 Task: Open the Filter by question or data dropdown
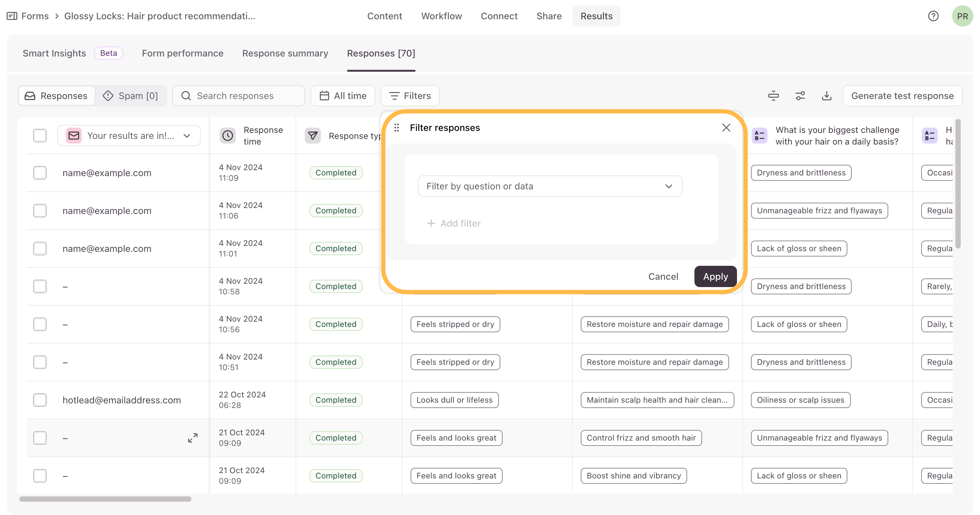tap(550, 186)
